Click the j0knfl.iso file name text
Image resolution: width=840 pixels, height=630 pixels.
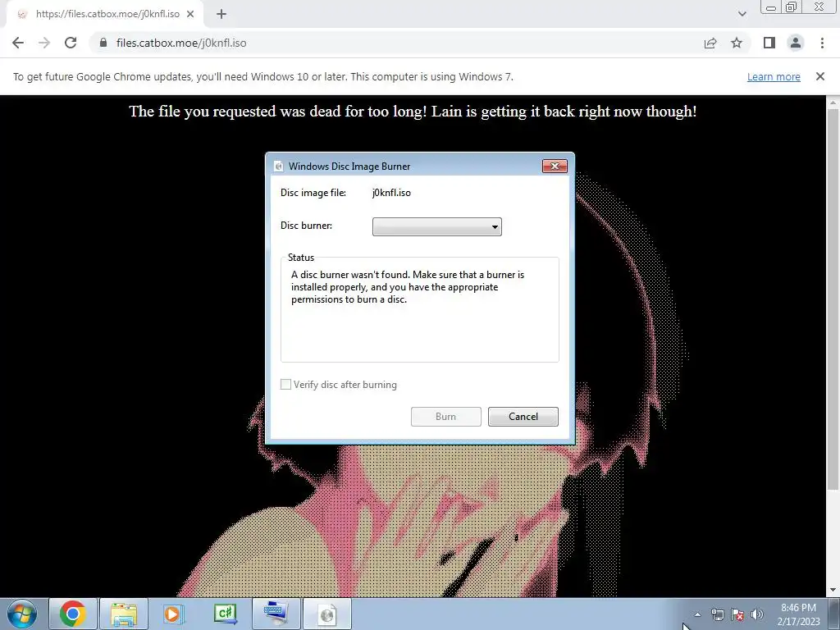391,193
